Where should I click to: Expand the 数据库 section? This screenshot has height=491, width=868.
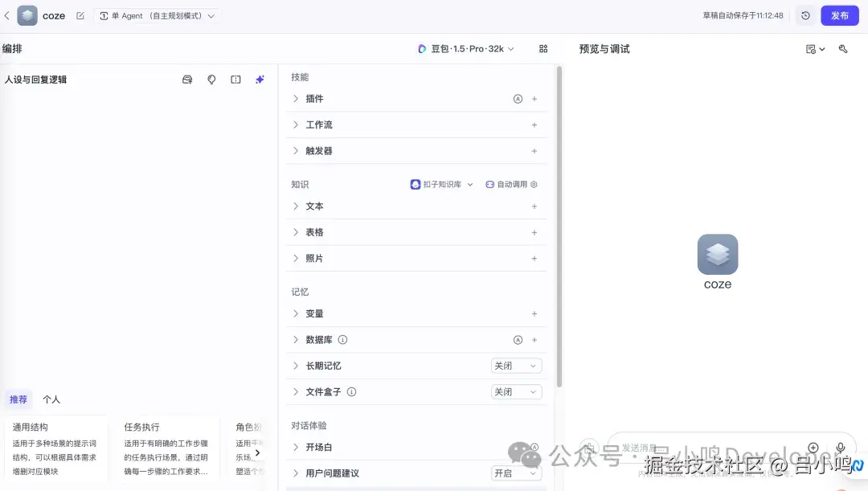coord(296,339)
